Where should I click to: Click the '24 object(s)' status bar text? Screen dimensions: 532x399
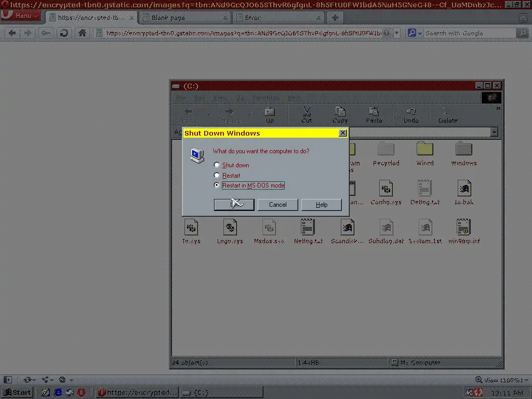coord(190,362)
